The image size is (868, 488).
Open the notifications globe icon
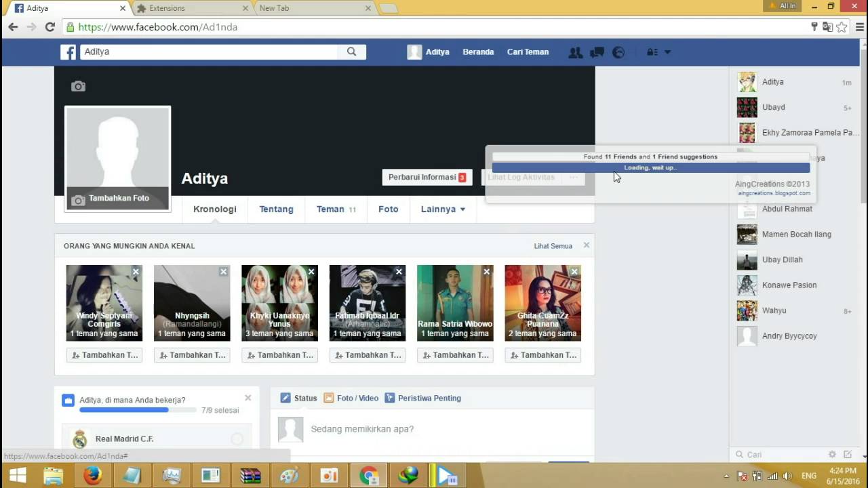[618, 52]
